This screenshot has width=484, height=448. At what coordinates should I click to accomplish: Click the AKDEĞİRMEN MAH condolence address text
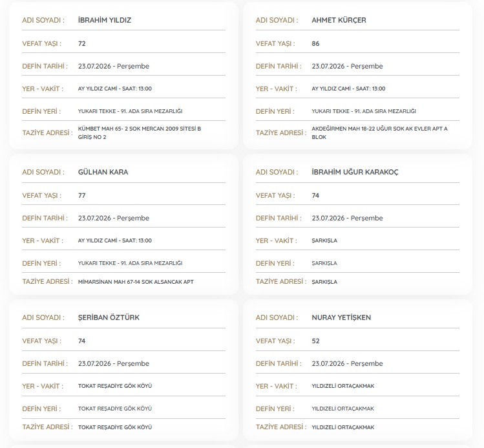[379, 133]
